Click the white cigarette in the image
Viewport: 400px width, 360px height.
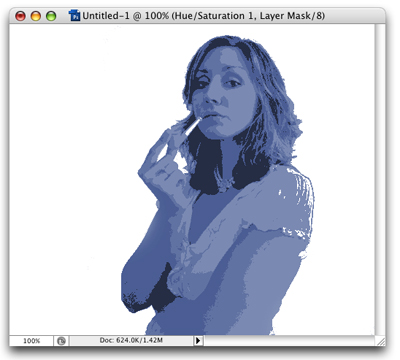pyautogui.click(x=192, y=127)
